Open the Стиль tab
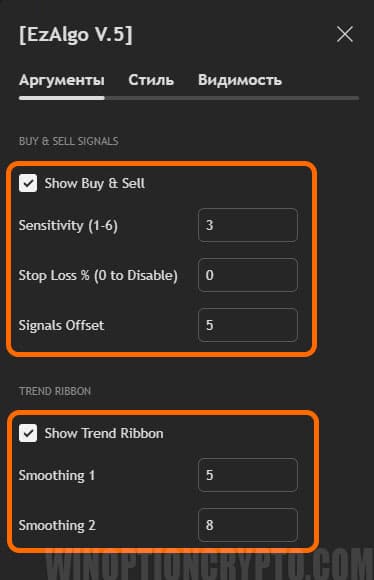 (x=151, y=80)
